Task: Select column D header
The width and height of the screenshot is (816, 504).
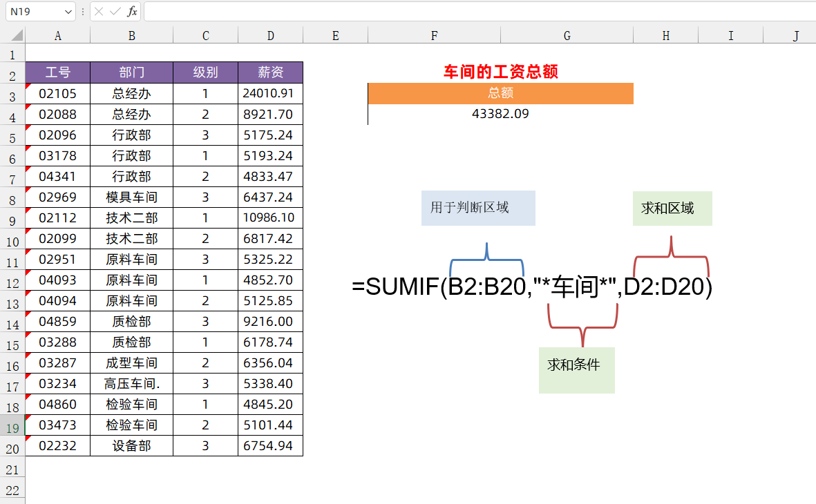Action: [270, 35]
